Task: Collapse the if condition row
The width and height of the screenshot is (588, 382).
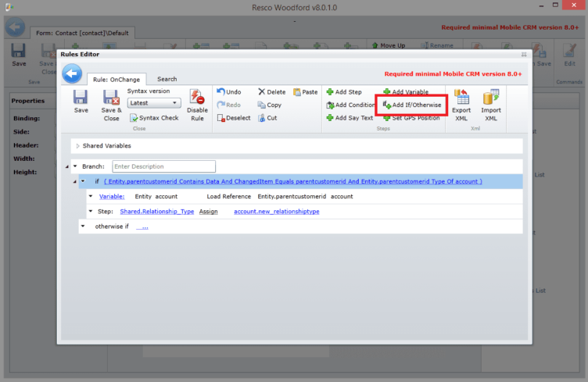Action: click(x=82, y=181)
